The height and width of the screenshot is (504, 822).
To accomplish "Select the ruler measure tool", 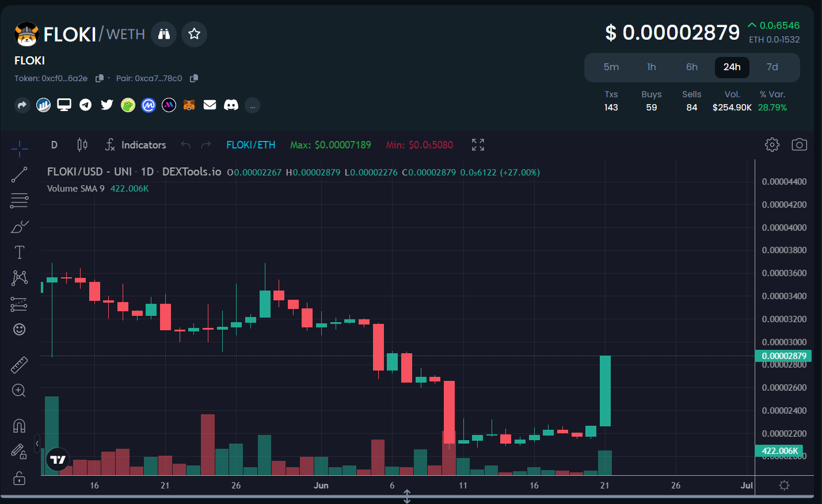I will [x=20, y=365].
